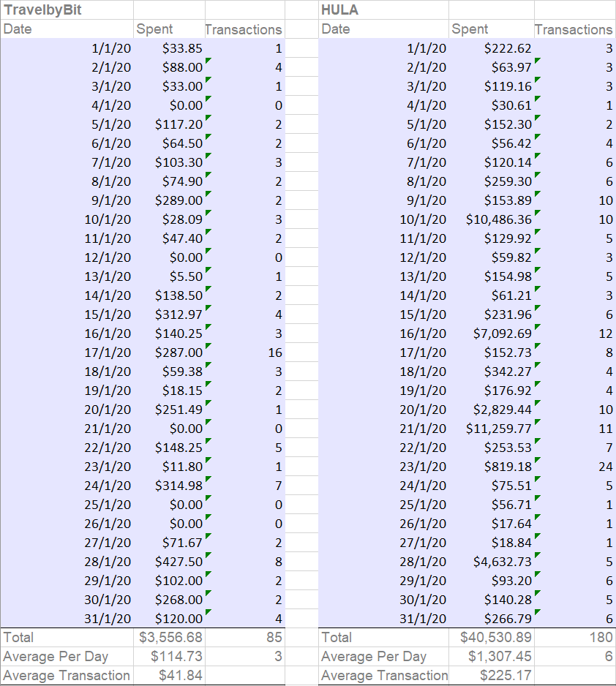Select TravelbyBit spent $427.50 cell

[169, 562]
